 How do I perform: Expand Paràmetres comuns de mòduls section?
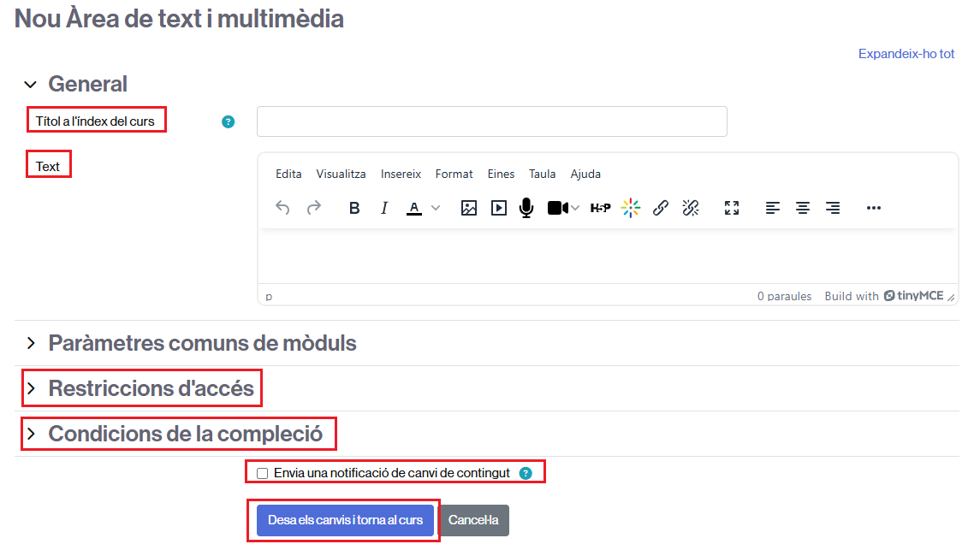(31, 343)
